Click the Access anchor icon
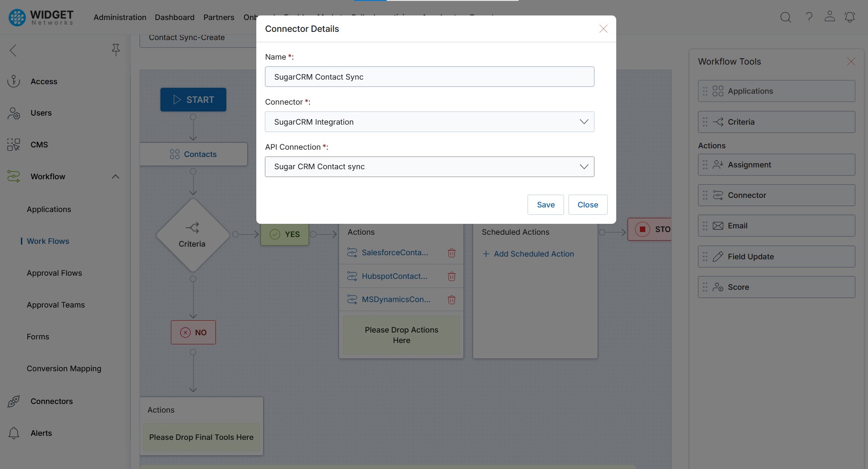868x469 pixels. tap(14, 81)
